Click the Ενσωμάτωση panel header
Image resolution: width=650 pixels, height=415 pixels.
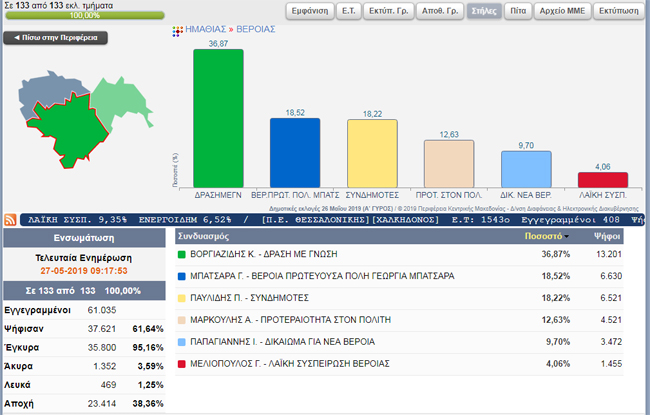pos(81,239)
